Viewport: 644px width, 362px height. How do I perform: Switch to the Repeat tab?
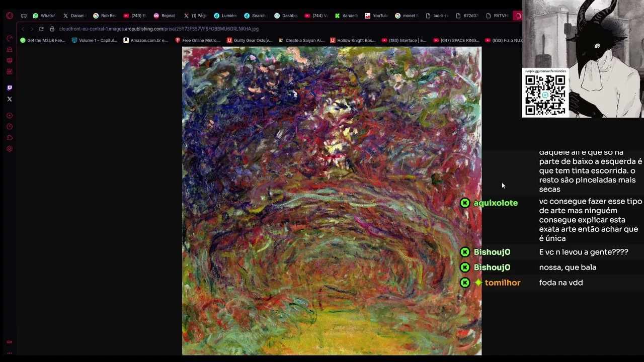[x=165, y=16]
